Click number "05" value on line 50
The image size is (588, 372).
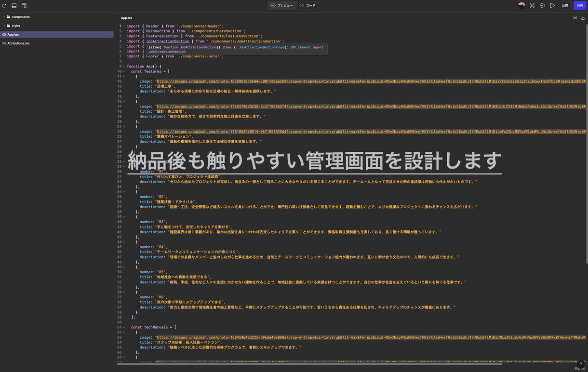(161, 272)
